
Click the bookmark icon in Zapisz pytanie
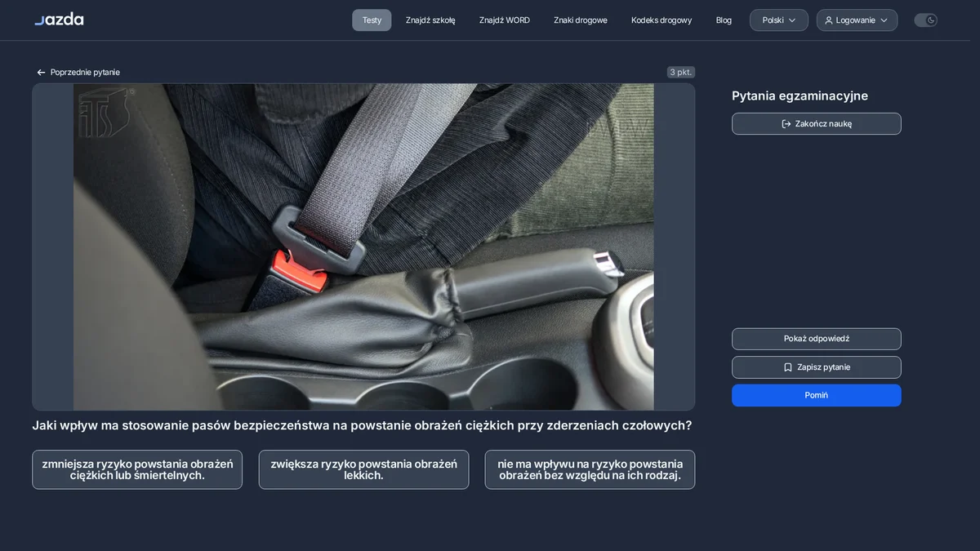point(788,367)
